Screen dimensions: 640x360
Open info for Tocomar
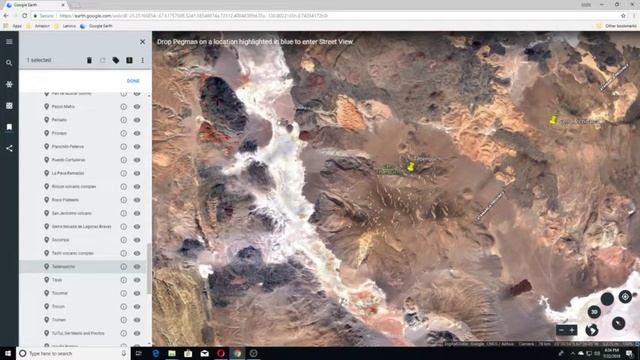coord(124,293)
